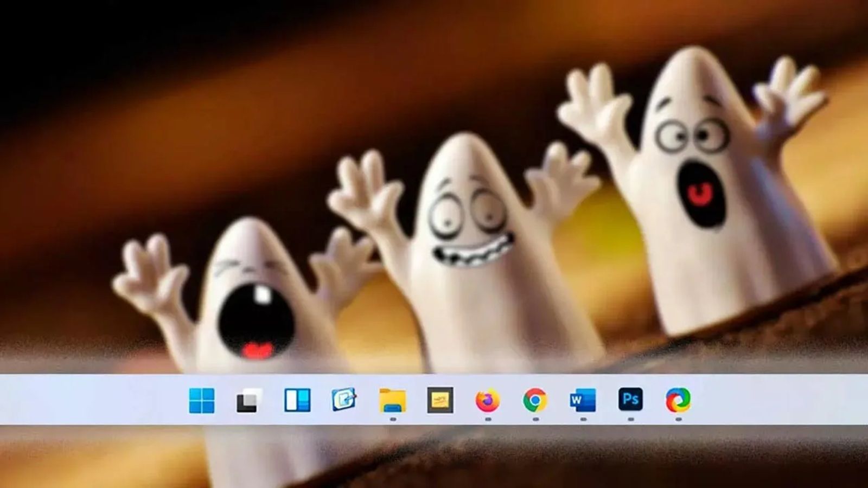
Task: Click the running indicator beneath Word
Action: click(583, 419)
